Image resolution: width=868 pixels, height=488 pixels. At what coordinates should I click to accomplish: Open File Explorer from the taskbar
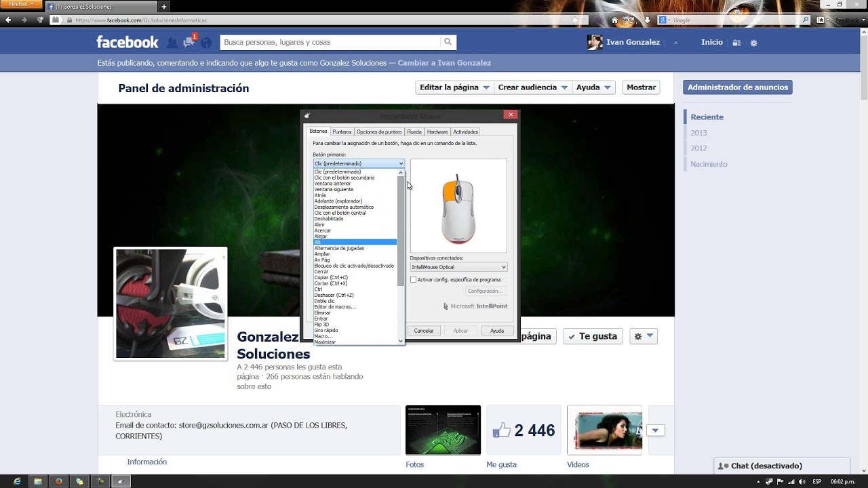coord(38,481)
